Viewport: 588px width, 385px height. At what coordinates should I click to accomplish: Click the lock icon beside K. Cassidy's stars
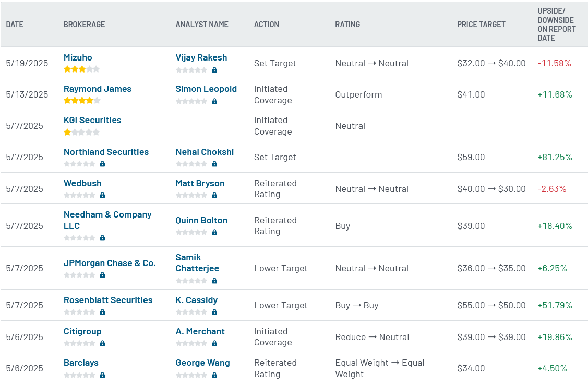[x=214, y=312]
